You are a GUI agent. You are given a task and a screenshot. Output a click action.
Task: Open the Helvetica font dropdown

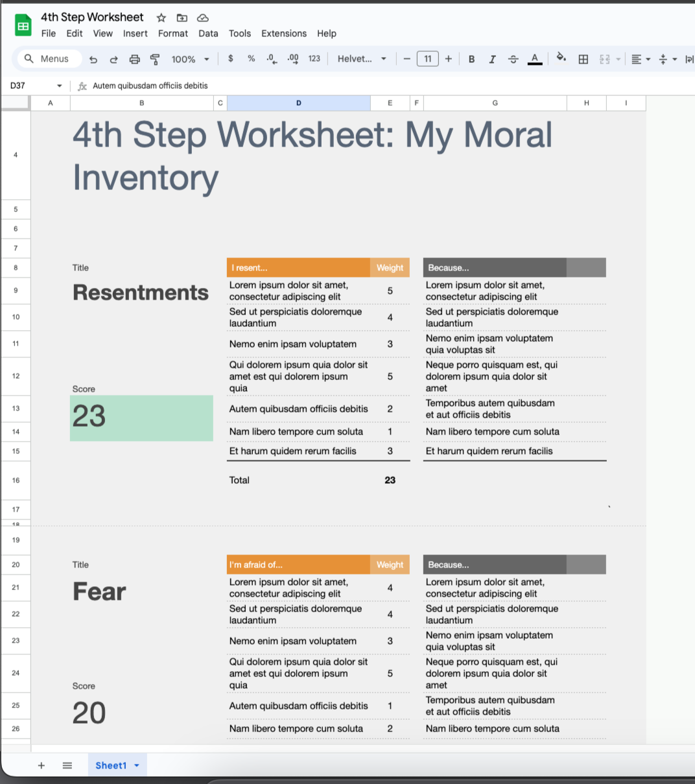[360, 58]
